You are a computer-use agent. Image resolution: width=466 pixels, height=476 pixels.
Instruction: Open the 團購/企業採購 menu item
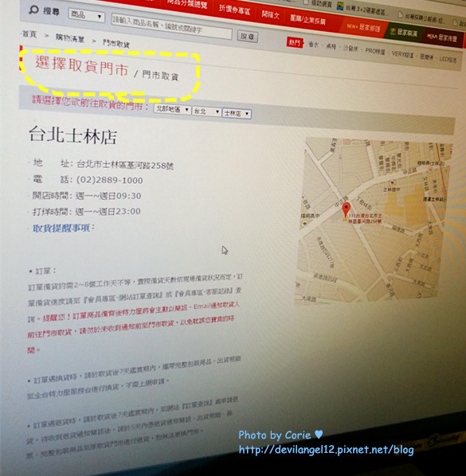(x=307, y=19)
